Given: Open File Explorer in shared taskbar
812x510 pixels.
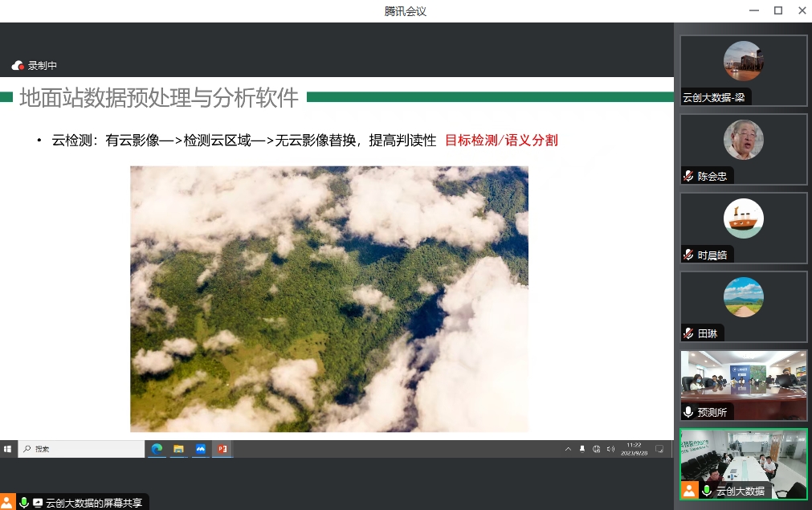Looking at the screenshot, I should [179, 449].
